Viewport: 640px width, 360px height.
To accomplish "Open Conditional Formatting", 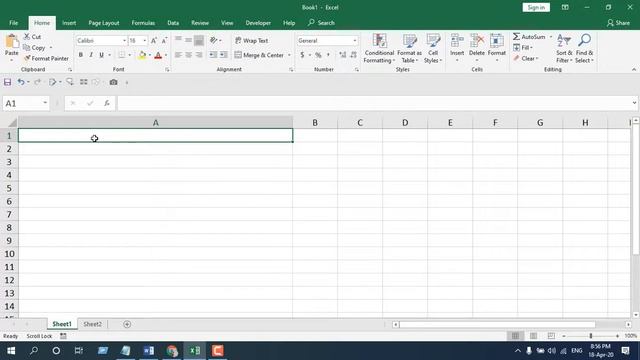I will click(379, 49).
